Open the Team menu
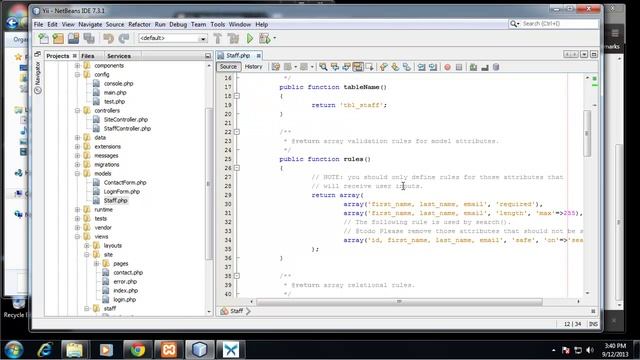 point(198,24)
